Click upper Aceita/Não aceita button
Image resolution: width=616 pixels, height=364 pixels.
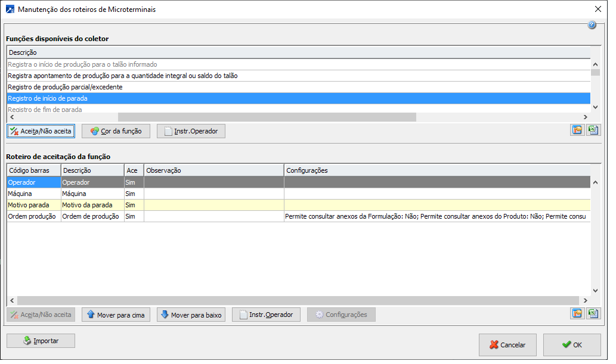[41, 131]
